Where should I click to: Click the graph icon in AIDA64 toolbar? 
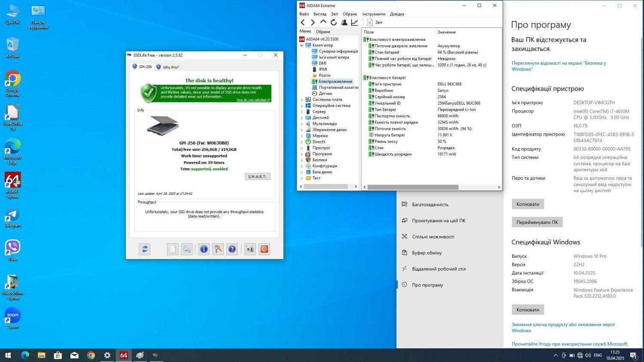pyautogui.click(x=355, y=22)
